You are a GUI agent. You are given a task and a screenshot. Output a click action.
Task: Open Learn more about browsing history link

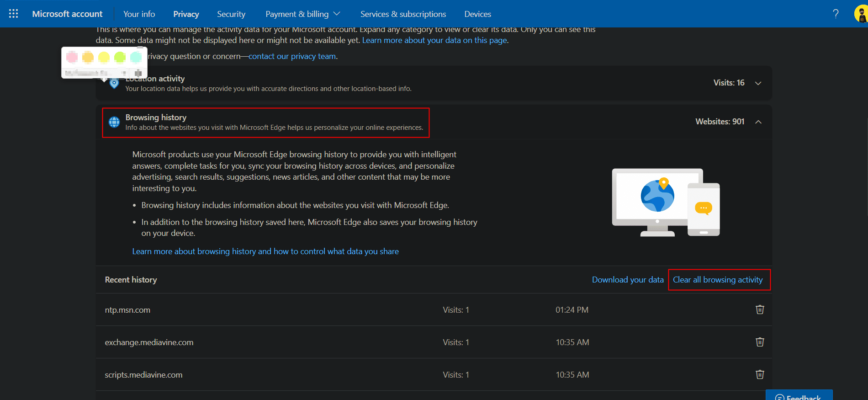pos(265,251)
